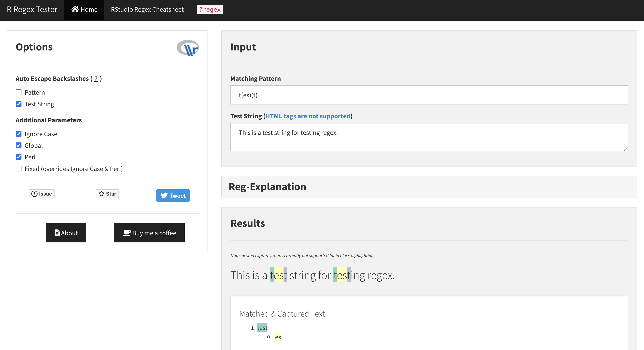
Task: Click the Matching Pattern input field
Action: coord(429,95)
